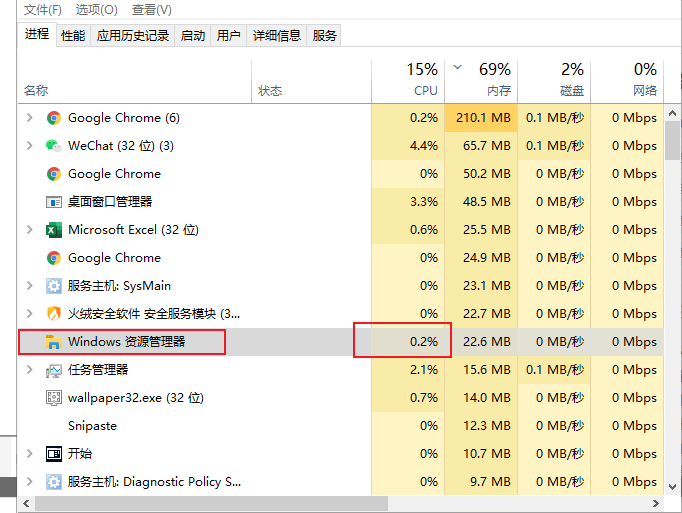The image size is (682, 513).
Task: Switch to the 用户 tab
Action: pyautogui.click(x=229, y=36)
